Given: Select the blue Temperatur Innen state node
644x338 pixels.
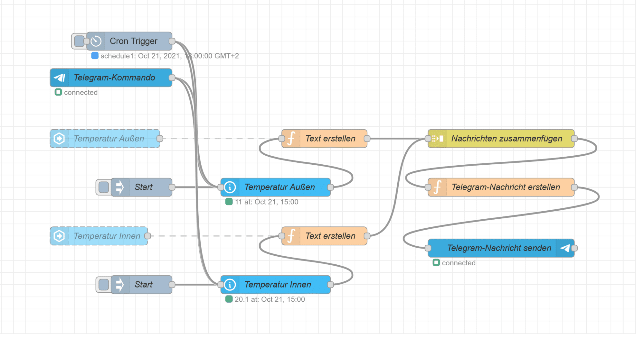Looking at the screenshot, I should click(276, 285).
